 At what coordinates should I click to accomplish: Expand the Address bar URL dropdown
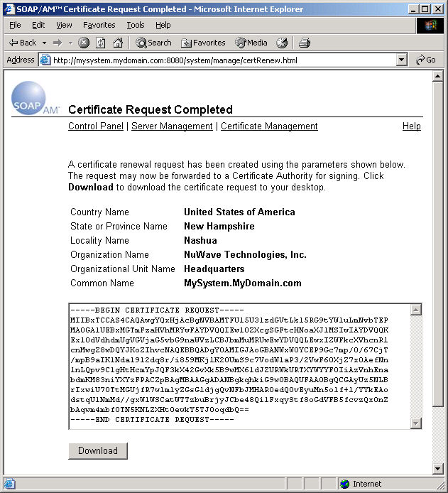pos(402,60)
